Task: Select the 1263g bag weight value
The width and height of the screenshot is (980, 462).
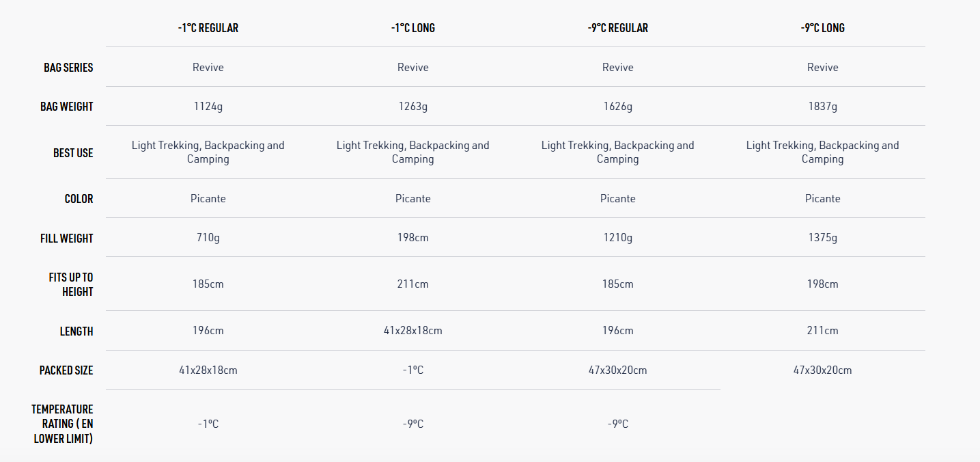Action: click(412, 107)
